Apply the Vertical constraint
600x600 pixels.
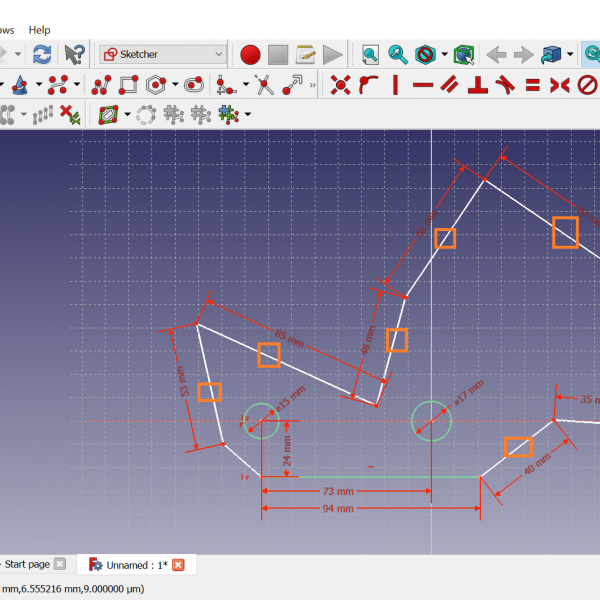pos(396,85)
